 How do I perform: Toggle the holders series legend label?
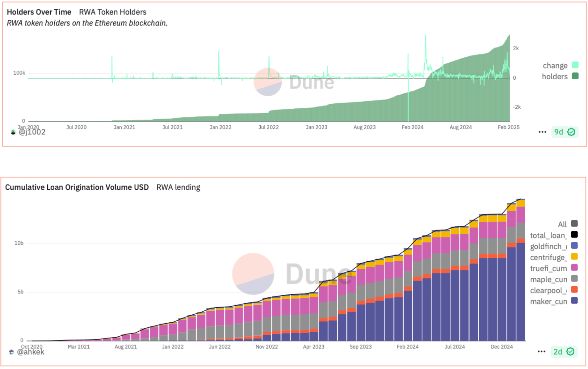click(555, 77)
